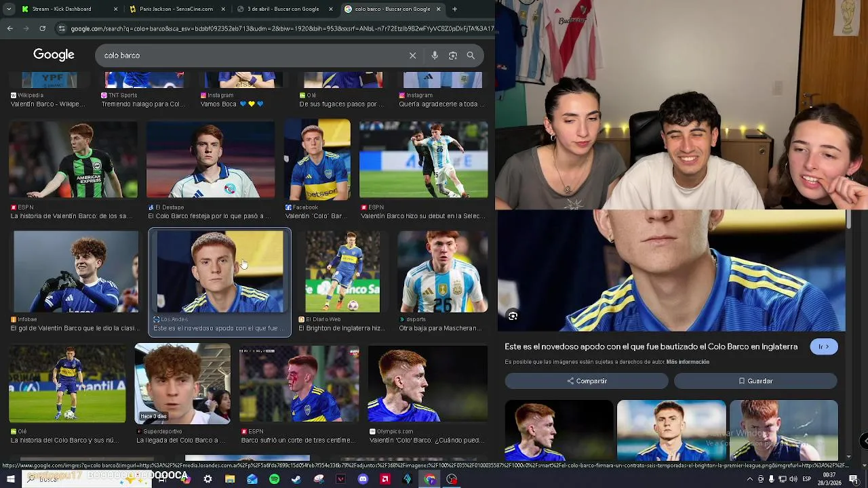Viewport: 868px width, 488px height.
Task: Open Settings gear in the taskbar
Action: [x=208, y=479]
